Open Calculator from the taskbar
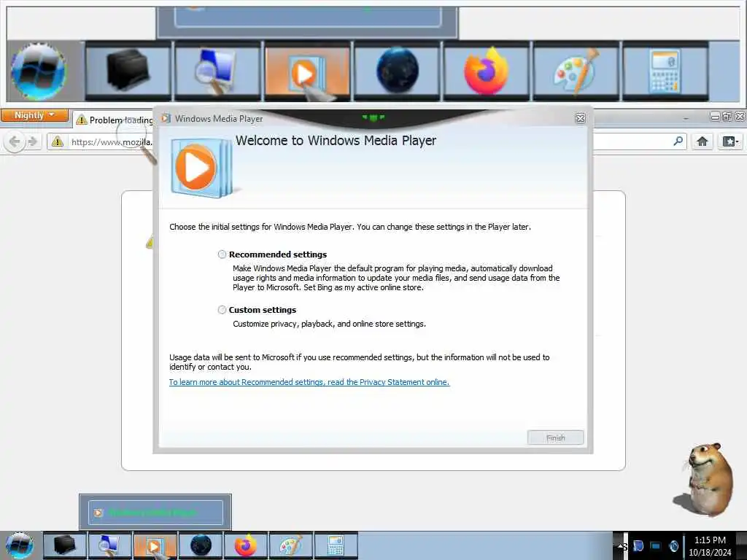The height and width of the screenshot is (560, 747). [x=336, y=545]
